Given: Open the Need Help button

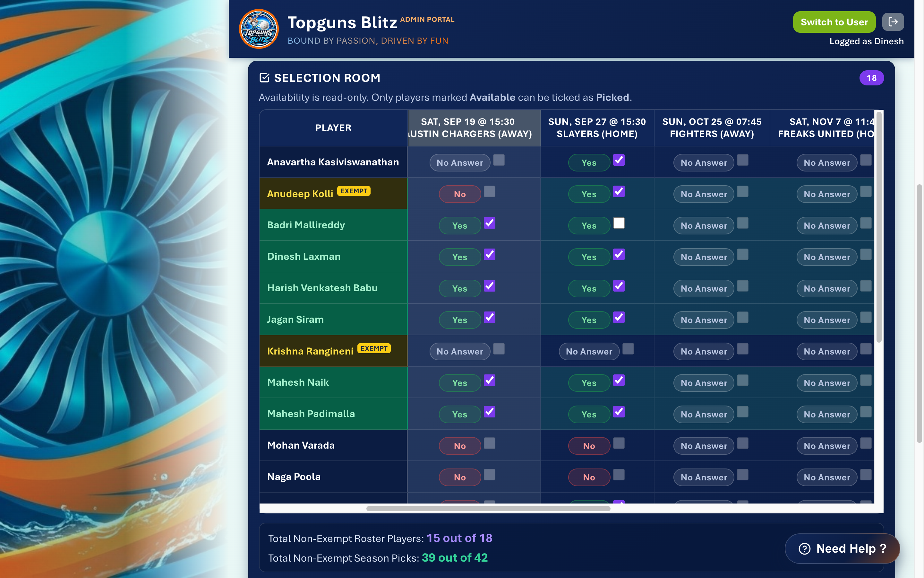Looking at the screenshot, I should [x=842, y=548].
